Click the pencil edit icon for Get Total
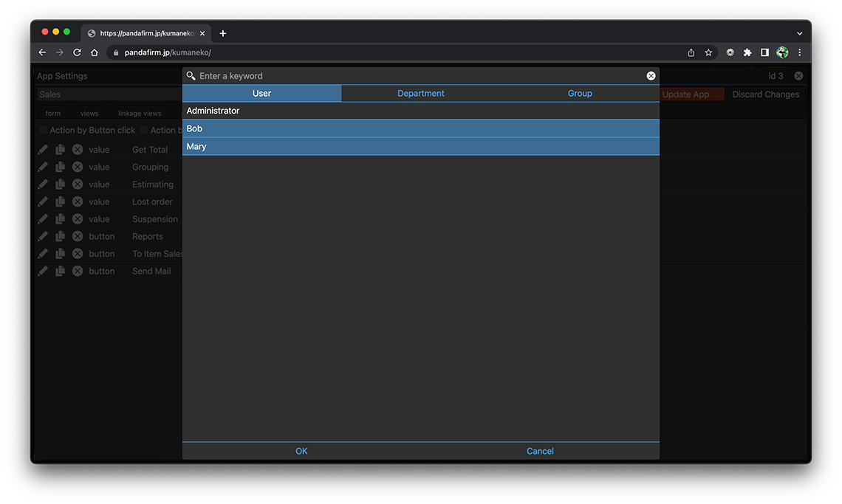 [x=43, y=149]
